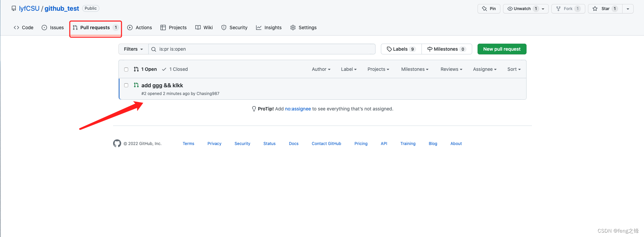644x237 pixels.
Task: Expand the Assignee filter dropdown
Action: click(x=485, y=69)
